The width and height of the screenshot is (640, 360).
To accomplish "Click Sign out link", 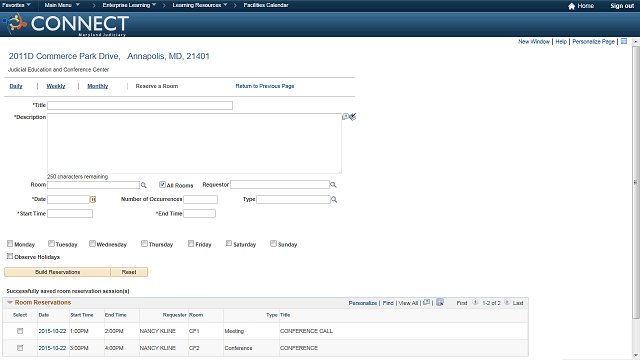I will pos(622,6).
